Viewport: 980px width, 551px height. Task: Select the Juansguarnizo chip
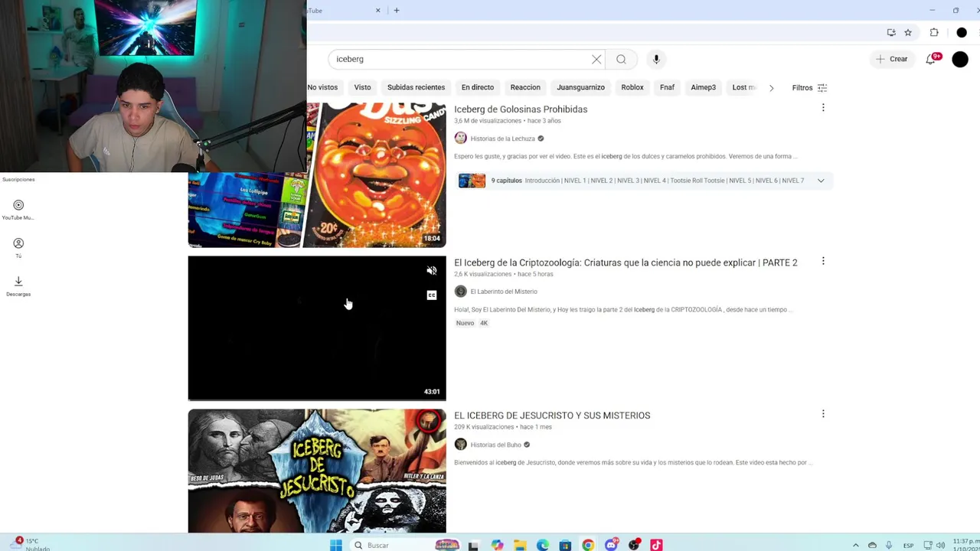coord(580,87)
